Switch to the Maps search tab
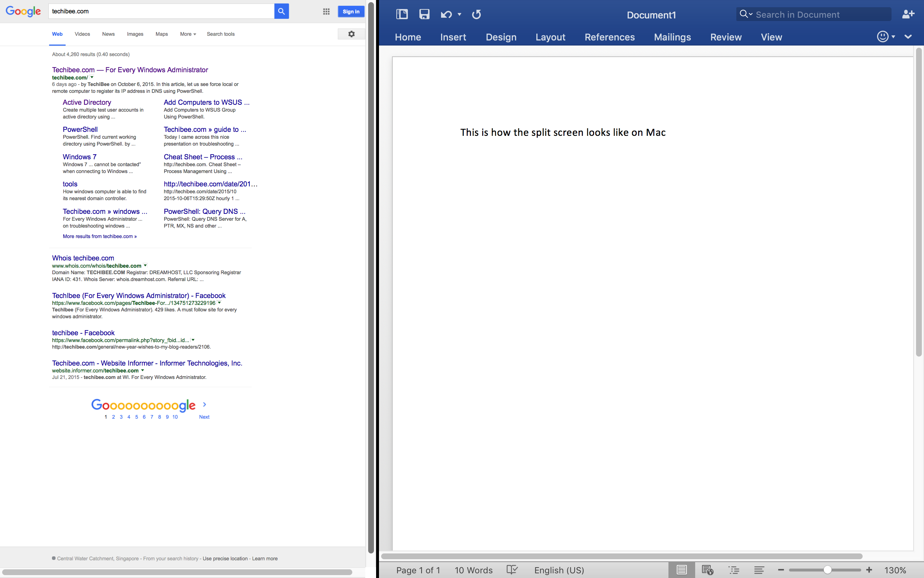Image resolution: width=924 pixels, height=578 pixels. pyautogui.click(x=161, y=34)
